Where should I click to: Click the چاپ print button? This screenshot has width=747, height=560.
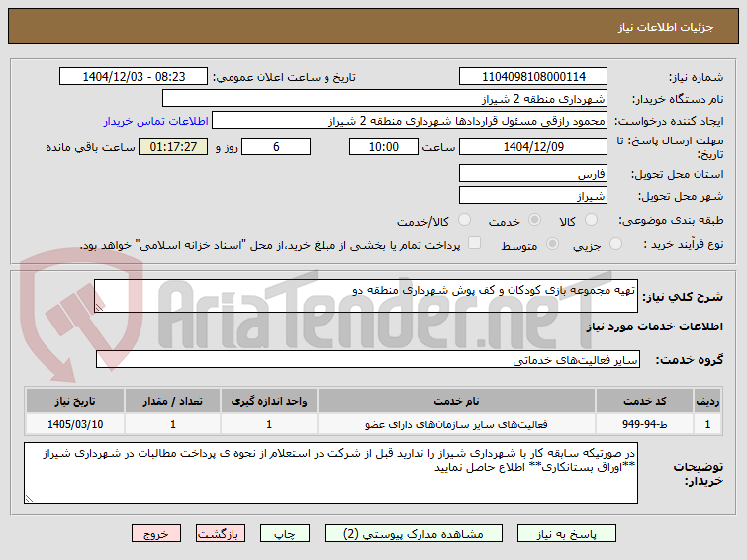click(284, 534)
